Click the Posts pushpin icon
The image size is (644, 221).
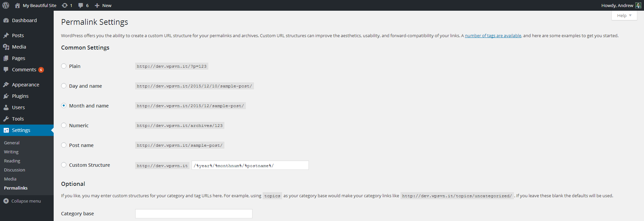(x=6, y=35)
